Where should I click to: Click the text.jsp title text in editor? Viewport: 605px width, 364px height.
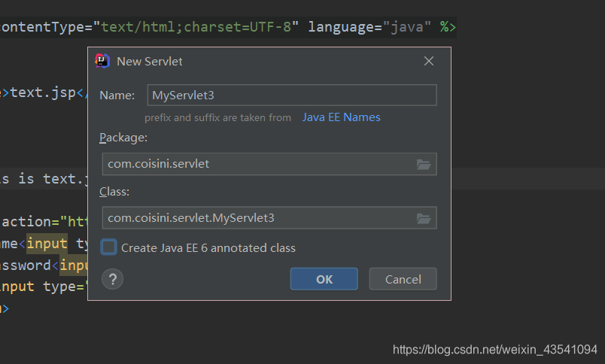click(x=42, y=93)
